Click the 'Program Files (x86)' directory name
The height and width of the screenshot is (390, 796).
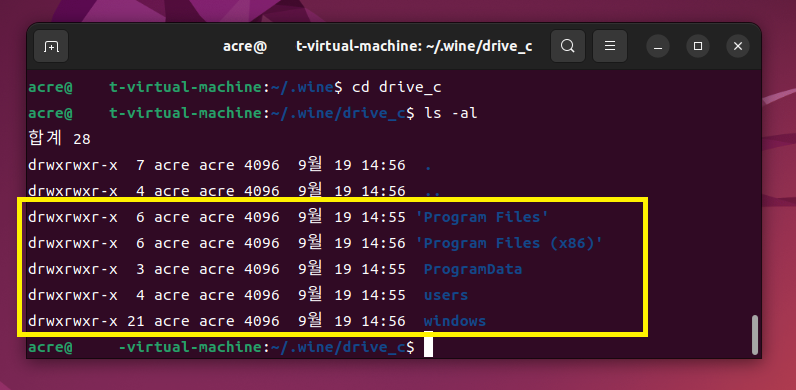click(x=509, y=243)
